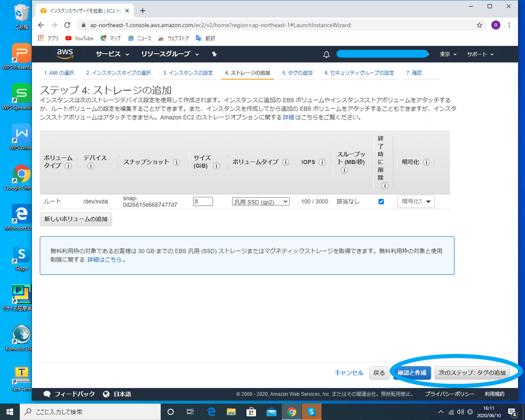Click info icon next to サイズ (GiB)
Screen dimensions: 525x420
pos(216,166)
